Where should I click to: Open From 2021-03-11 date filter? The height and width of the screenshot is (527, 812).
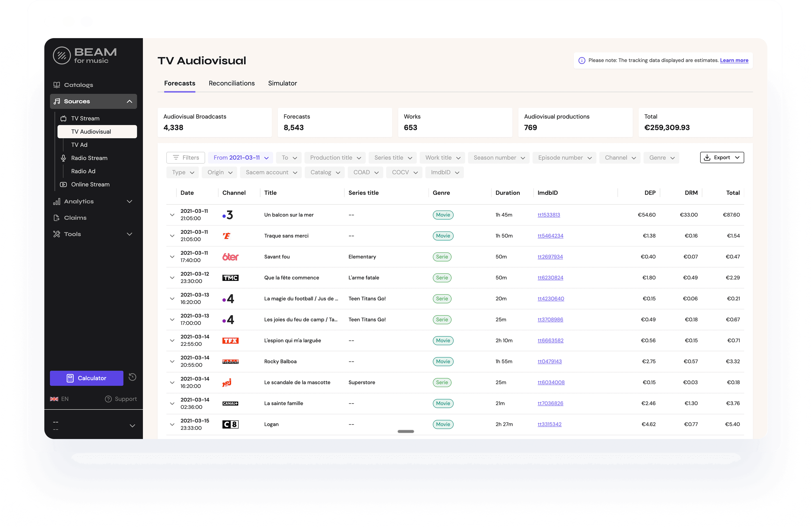coord(240,158)
